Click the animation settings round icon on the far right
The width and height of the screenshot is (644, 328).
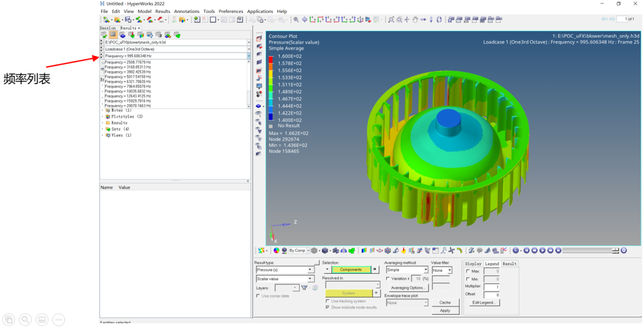624,250
